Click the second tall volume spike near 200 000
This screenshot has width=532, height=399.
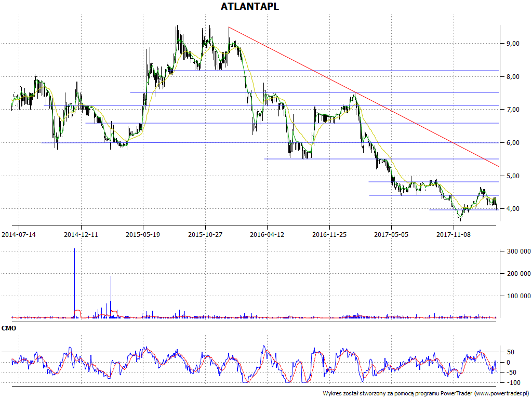111,297
